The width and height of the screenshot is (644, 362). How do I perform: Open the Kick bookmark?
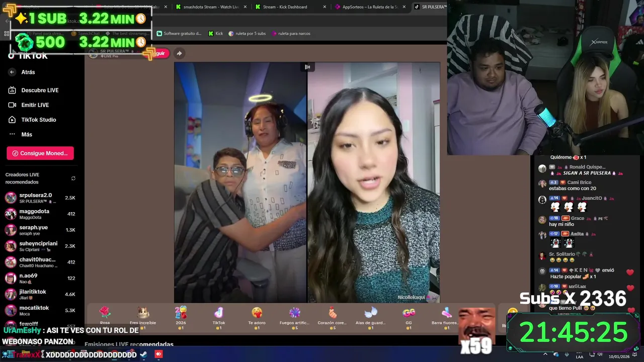click(215, 34)
